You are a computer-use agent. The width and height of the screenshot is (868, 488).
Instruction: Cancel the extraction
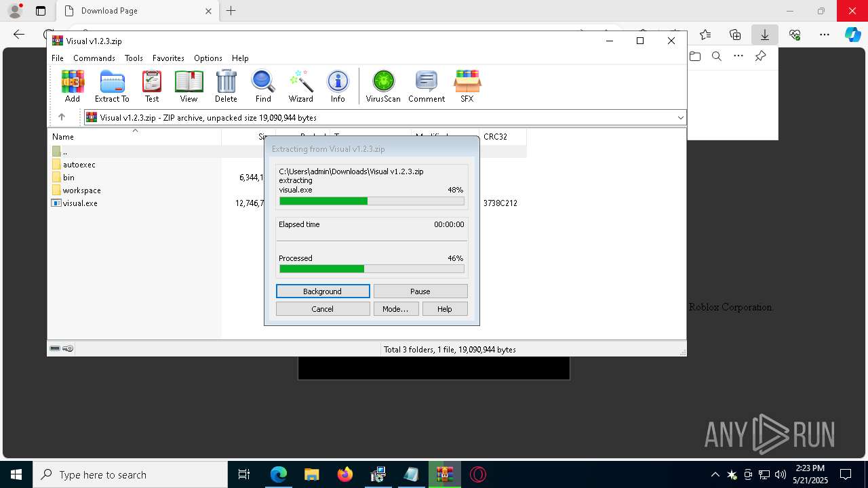pyautogui.click(x=323, y=309)
